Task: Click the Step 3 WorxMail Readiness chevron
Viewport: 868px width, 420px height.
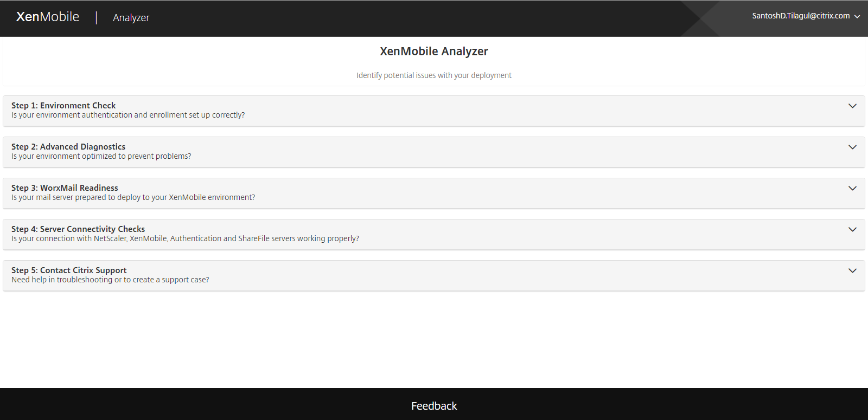Action: point(852,189)
